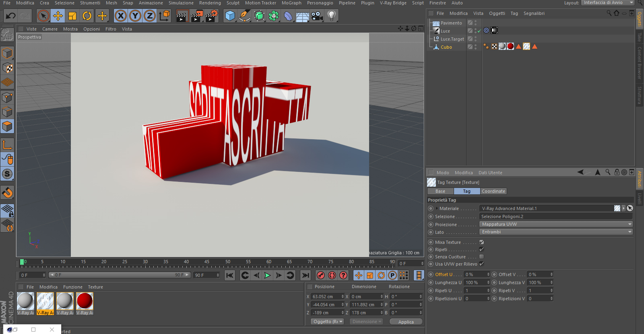Add a Camera object from toolbar
Screen dimensions: 644x334
[317, 16]
